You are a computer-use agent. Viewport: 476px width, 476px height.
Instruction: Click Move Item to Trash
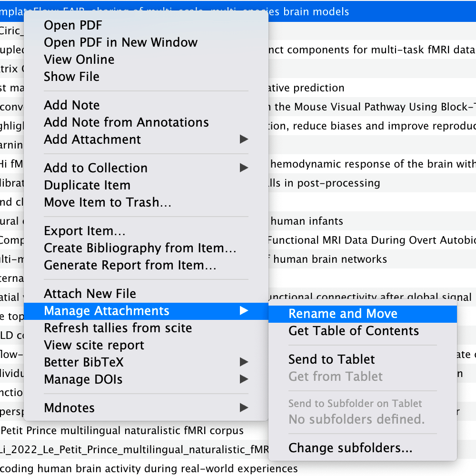[107, 202]
